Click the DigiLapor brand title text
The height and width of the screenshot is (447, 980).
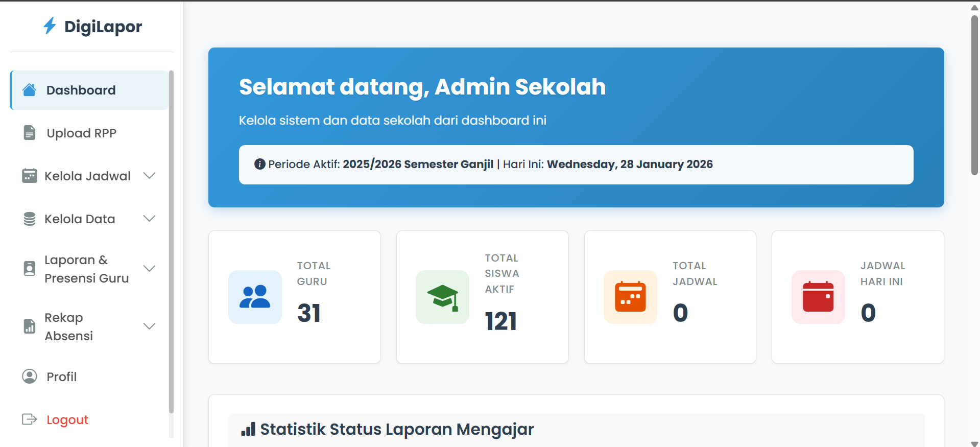[x=103, y=27]
